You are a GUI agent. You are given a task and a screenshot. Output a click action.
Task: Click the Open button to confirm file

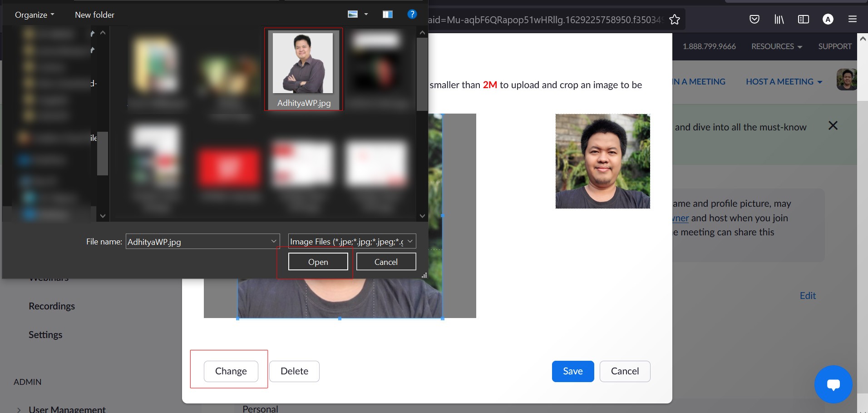tap(318, 262)
